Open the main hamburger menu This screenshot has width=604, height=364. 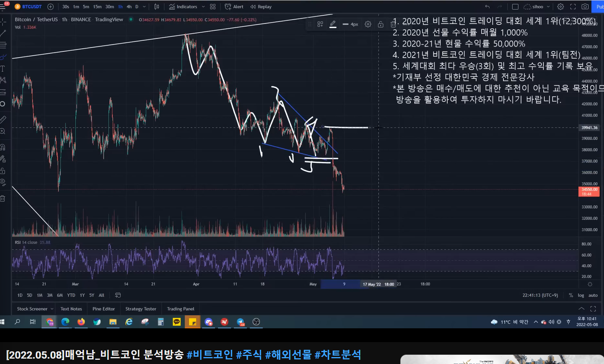(x=3, y=7)
